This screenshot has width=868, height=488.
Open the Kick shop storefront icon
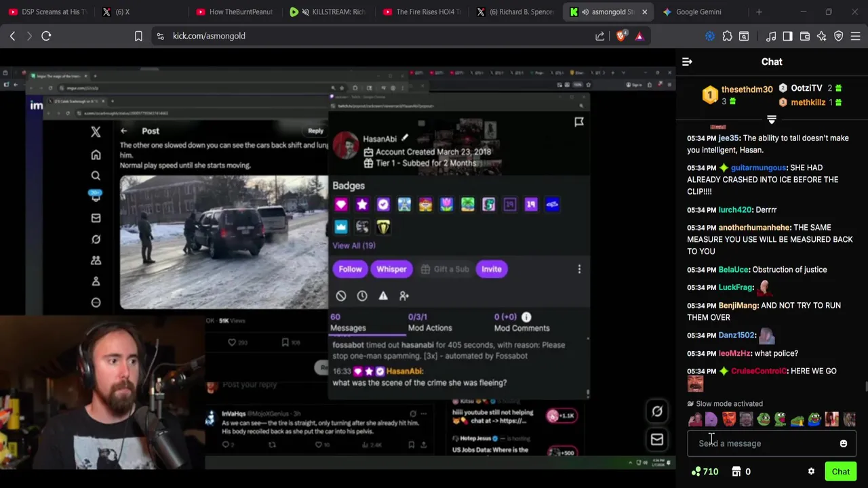point(736,472)
